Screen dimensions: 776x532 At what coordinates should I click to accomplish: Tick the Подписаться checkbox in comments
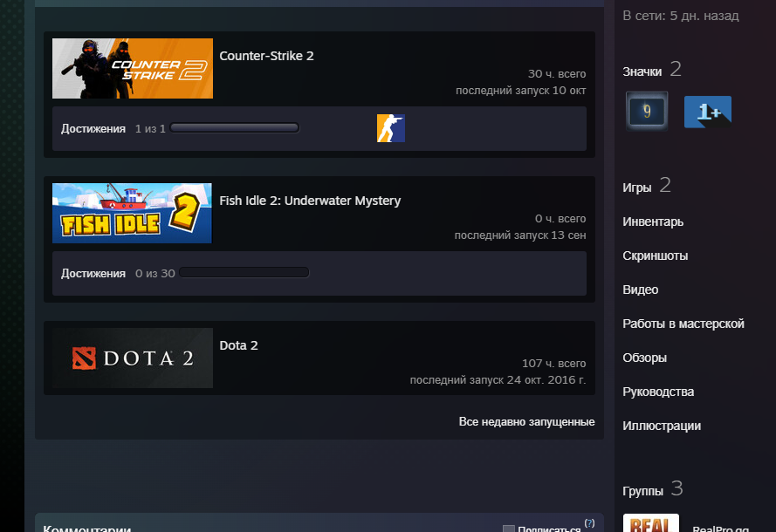point(509,529)
